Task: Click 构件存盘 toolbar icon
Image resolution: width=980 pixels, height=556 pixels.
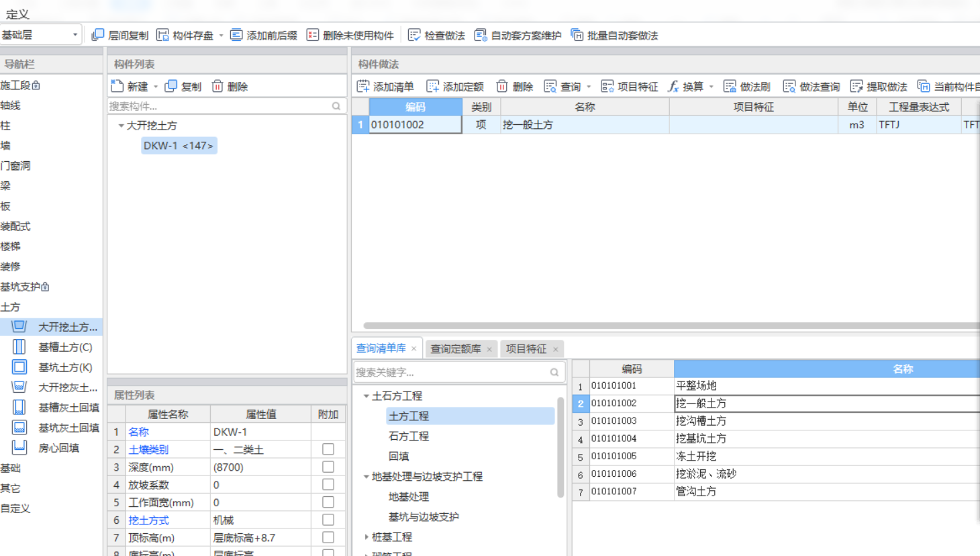Action: pos(162,35)
